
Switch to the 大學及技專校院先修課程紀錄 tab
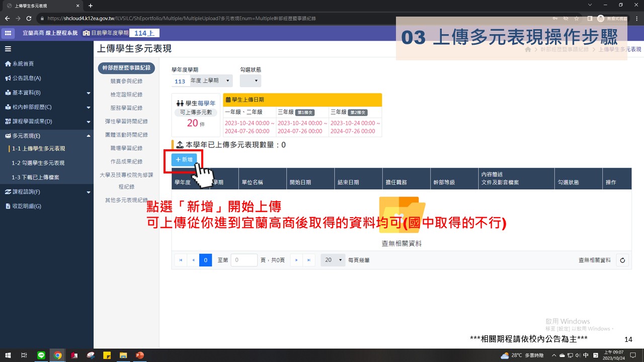[126, 180]
